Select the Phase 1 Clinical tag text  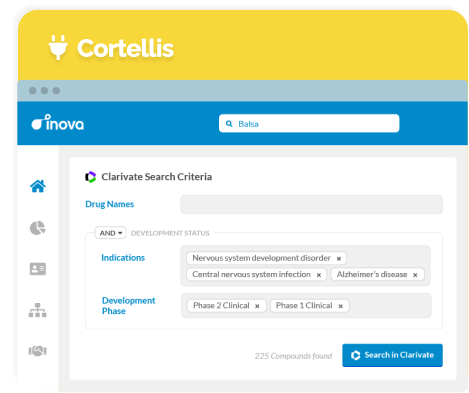pyautogui.click(x=304, y=305)
